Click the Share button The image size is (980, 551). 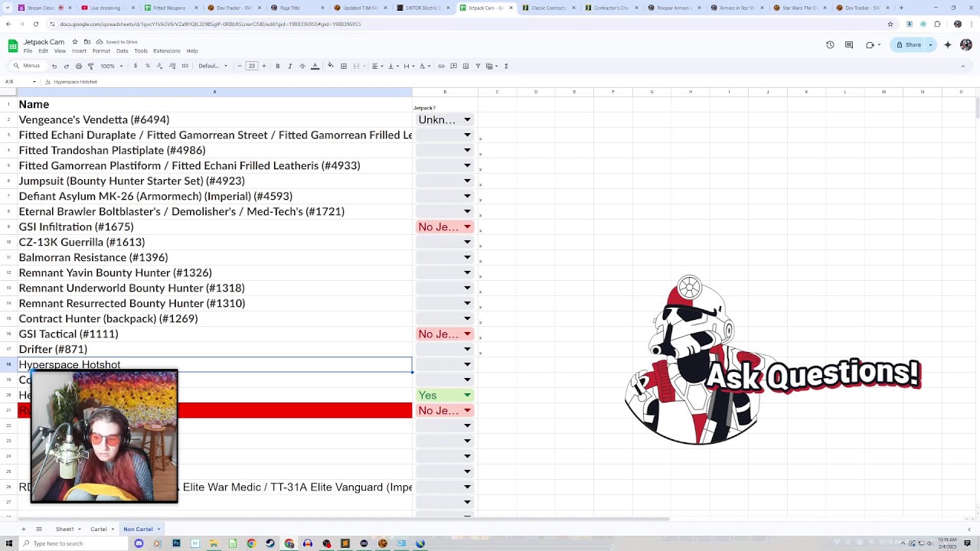(909, 45)
